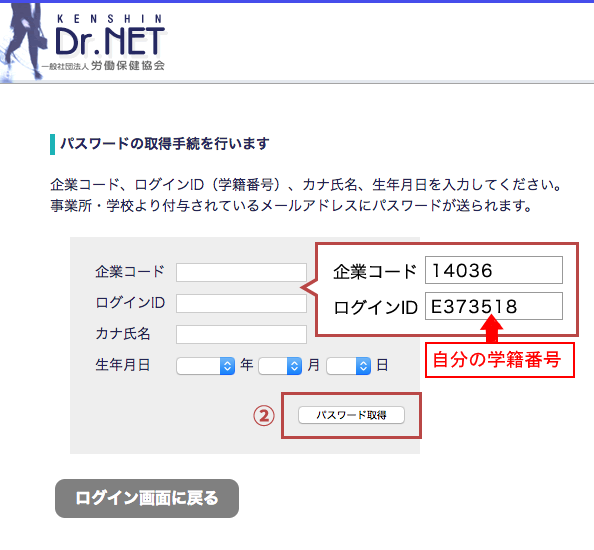594x550 pixels.
Task: Click the 企業コード input field
Action: click(x=241, y=272)
